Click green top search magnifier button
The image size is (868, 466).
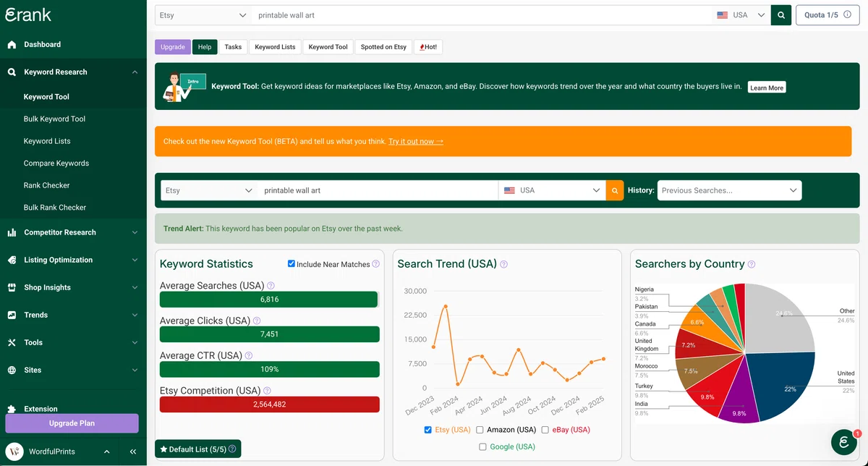tap(781, 14)
